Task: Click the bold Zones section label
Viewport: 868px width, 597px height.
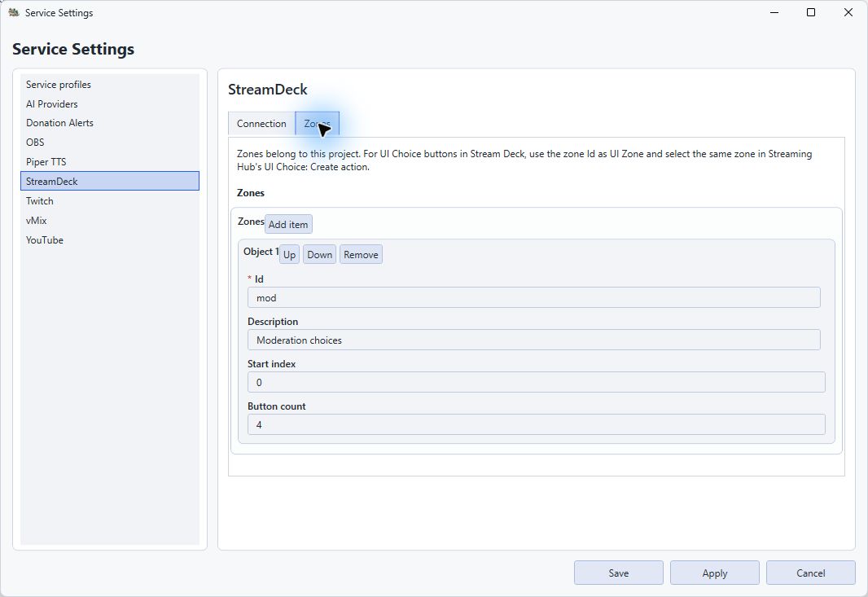Action: coord(251,193)
